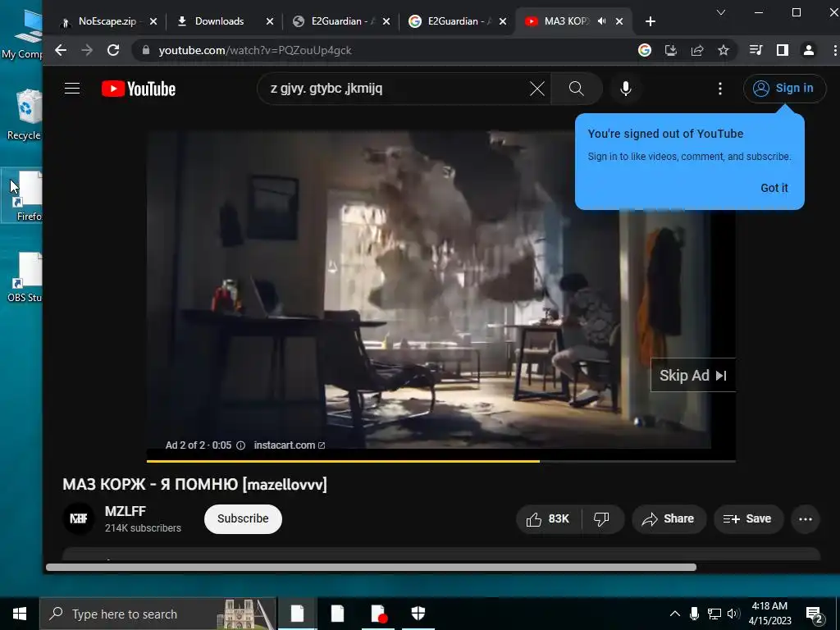Close the Downloads tab

270,21
